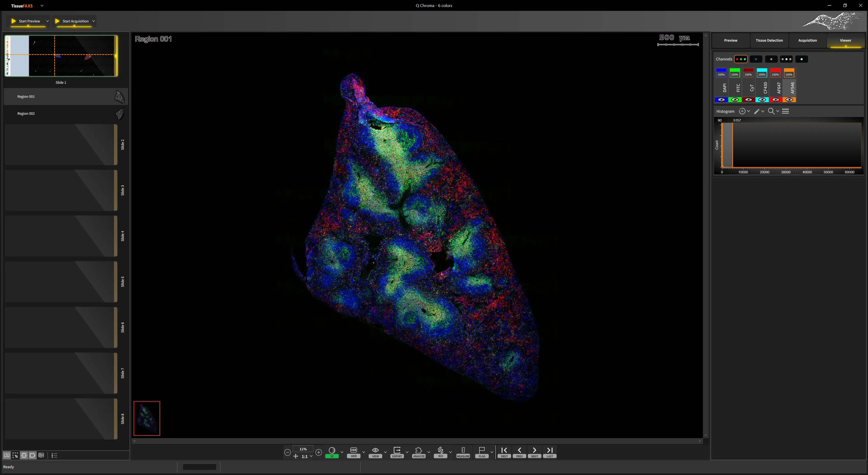
Task: Select Region 002 in the list
Action: tap(26, 114)
